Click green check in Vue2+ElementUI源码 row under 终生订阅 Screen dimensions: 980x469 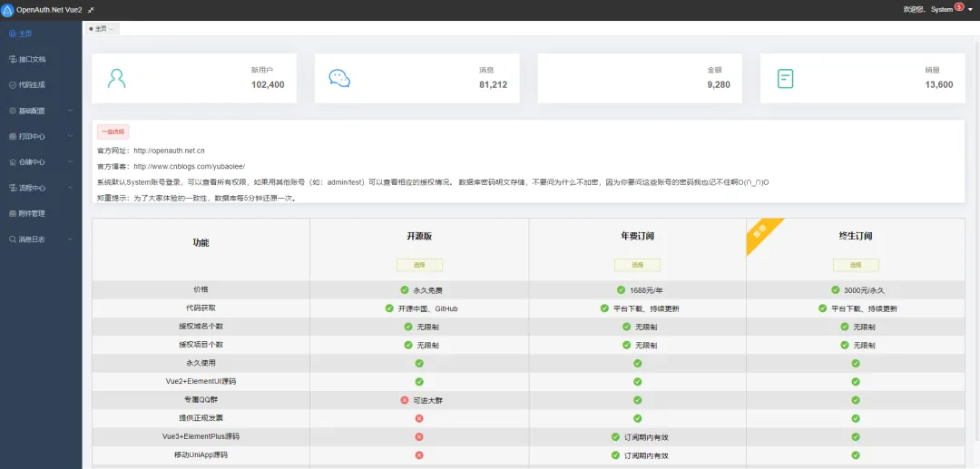[856, 382]
